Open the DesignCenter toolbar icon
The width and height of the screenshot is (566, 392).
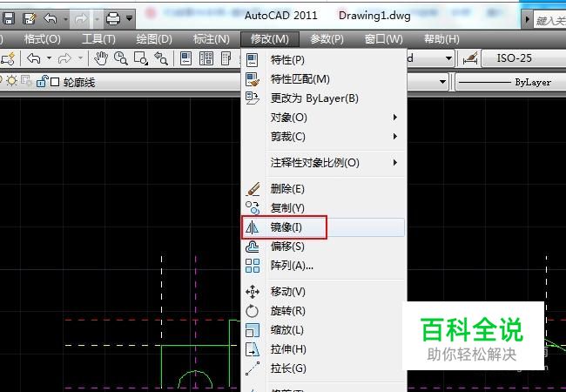(206, 58)
